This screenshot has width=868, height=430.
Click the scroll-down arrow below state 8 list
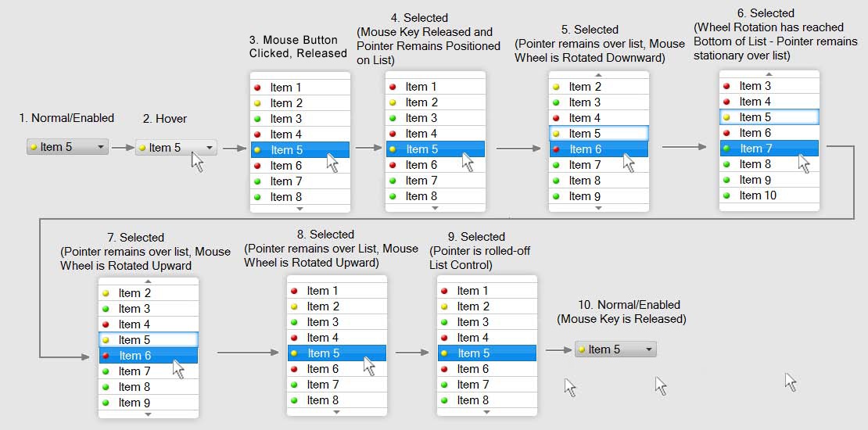click(x=337, y=411)
